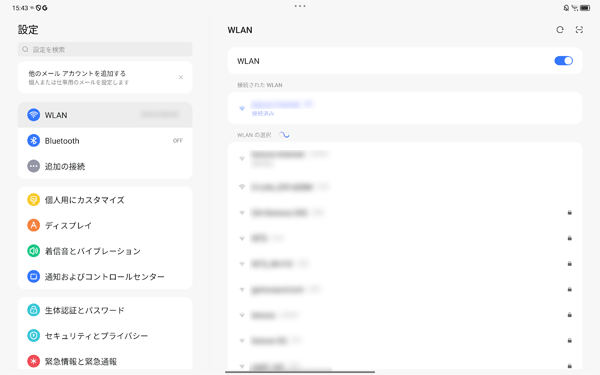Click the WLAN の選択 section label
Screen dimensions: 600x375
254,135
